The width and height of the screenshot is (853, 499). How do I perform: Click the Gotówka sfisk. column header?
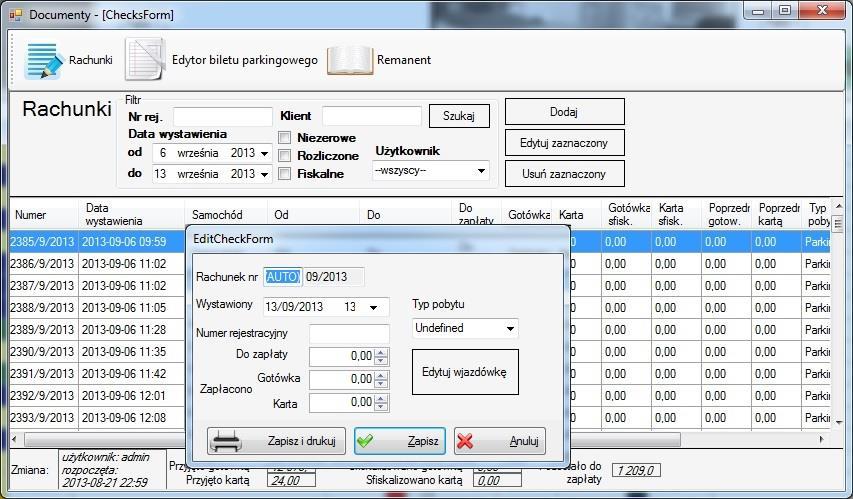point(626,214)
